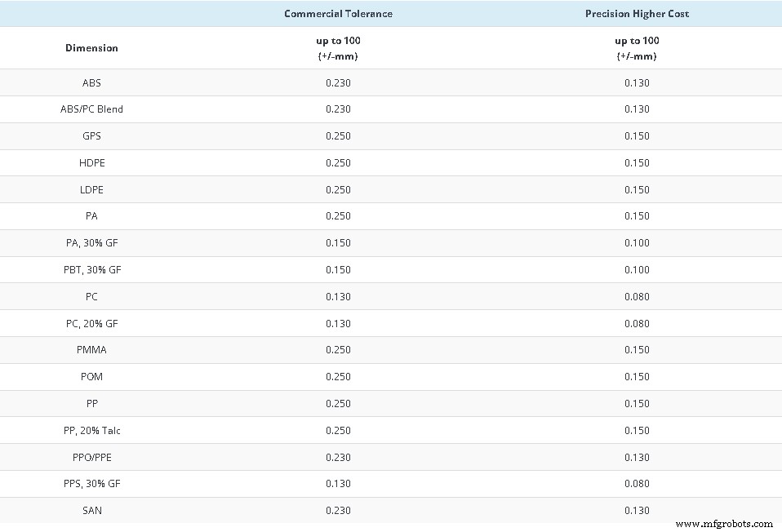This screenshot has width=782, height=532.
Task: Select the PA, 30% GF row label
Action: (91, 243)
